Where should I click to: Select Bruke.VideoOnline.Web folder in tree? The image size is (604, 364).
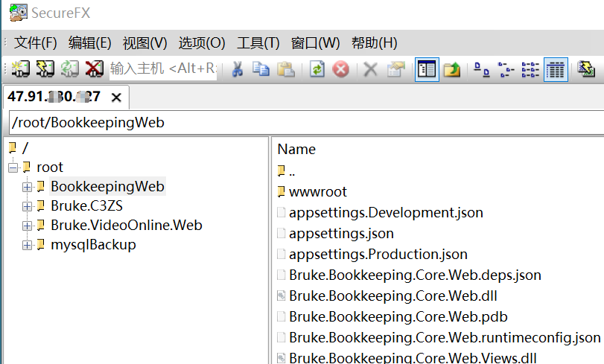127,225
